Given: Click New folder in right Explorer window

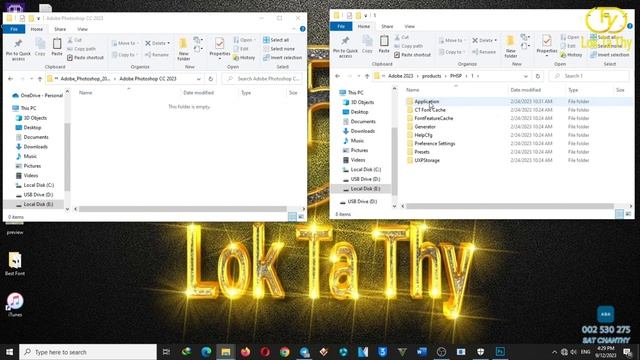Looking at the screenshot, I should [511, 47].
